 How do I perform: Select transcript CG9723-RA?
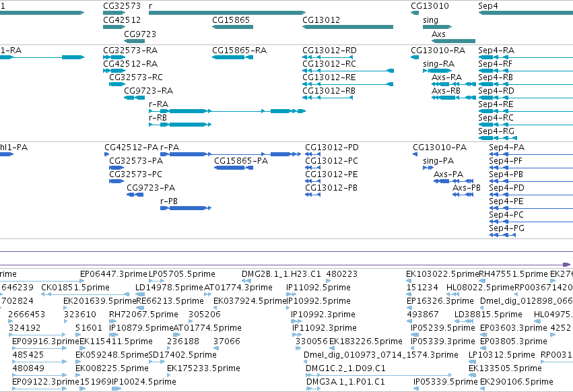click(x=148, y=91)
